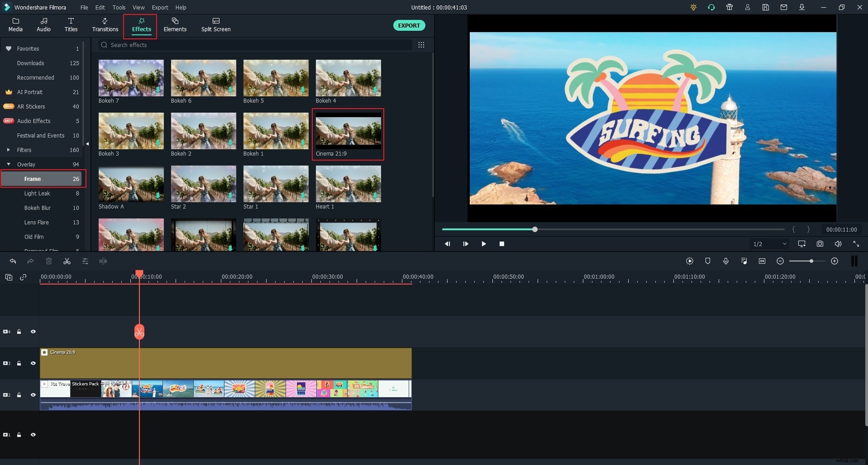Select the Light Leak category under Overlay
868x465 pixels.
pyautogui.click(x=38, y=194)
